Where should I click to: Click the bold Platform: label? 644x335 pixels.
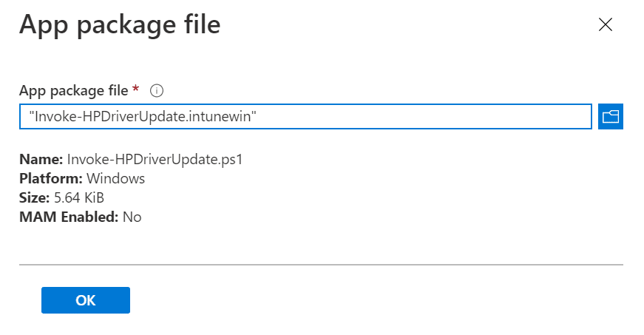tap(51, 178)
